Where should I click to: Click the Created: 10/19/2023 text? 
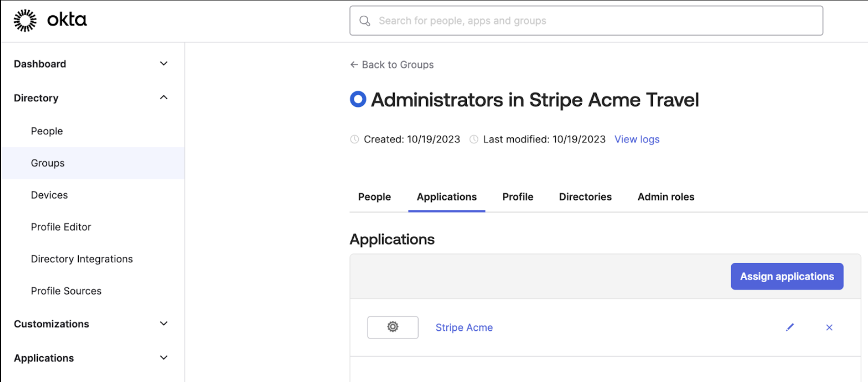pos(412,139)
